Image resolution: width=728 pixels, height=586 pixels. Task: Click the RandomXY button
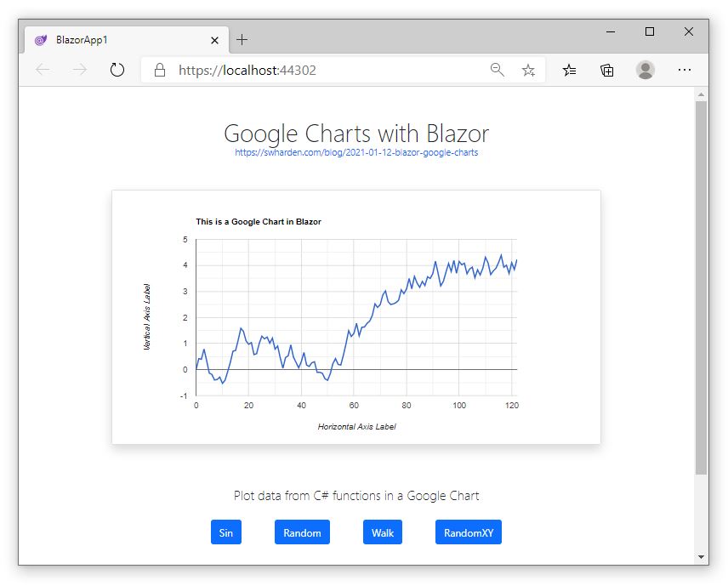pyautogui.click(x=469, y=532)
